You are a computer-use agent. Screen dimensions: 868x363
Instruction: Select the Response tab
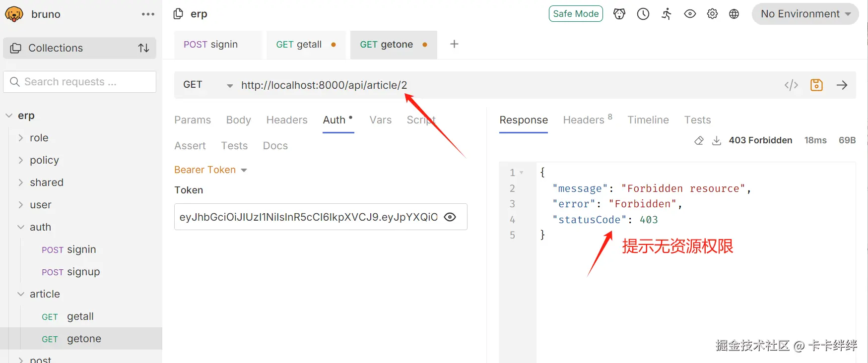click(524, 120)
